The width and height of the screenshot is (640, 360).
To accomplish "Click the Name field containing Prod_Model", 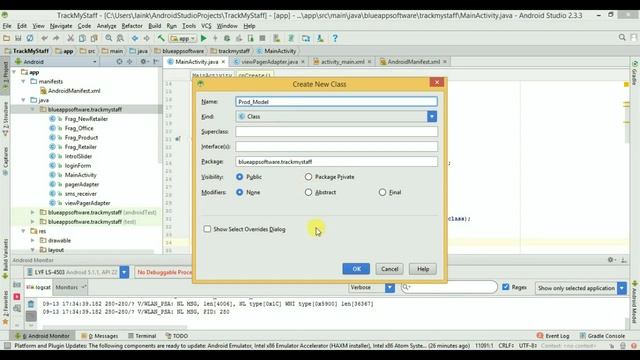I will coord(336,102).
